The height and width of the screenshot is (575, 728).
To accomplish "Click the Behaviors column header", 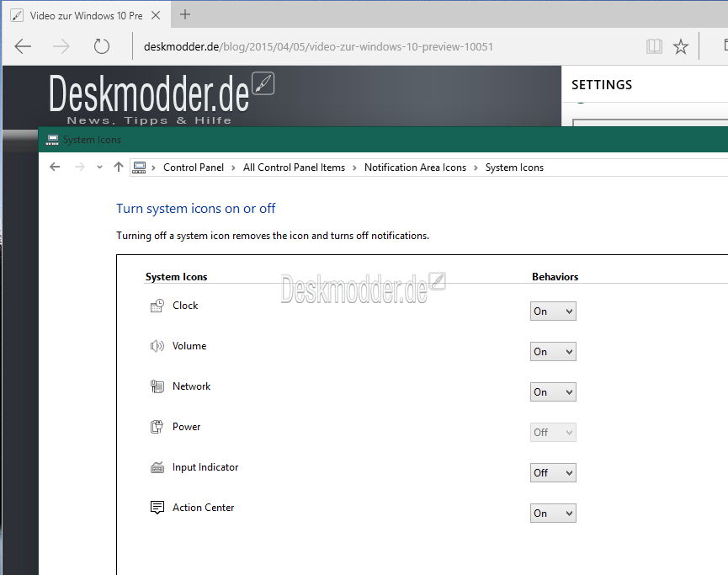I will click(x=555, y=276).
